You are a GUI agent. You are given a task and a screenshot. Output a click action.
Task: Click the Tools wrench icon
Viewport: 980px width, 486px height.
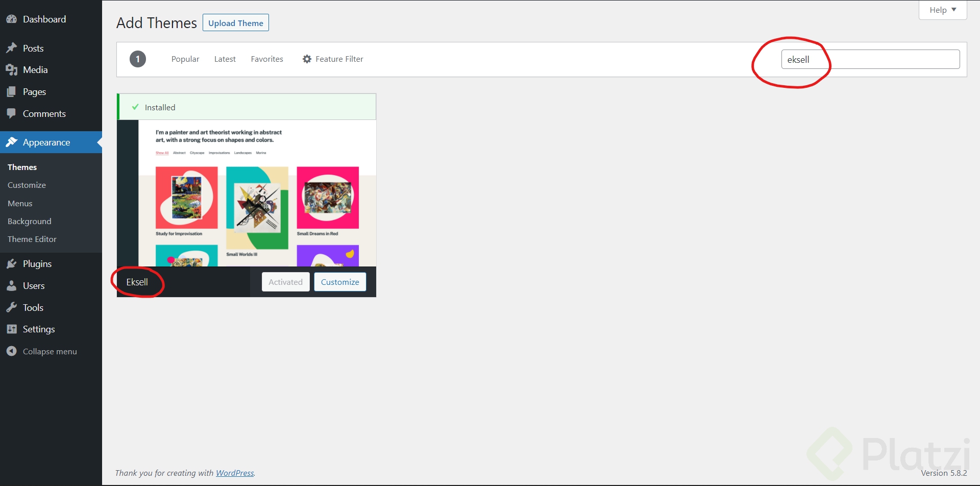click(x=12, y=308)
